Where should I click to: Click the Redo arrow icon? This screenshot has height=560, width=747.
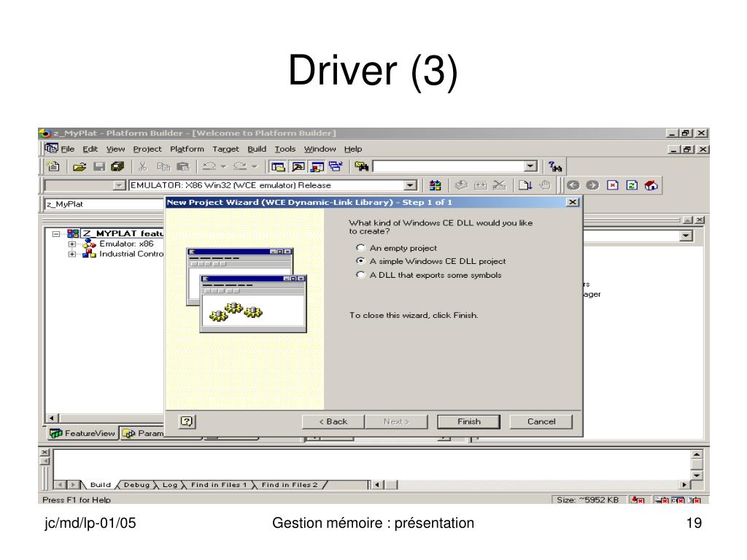coord(239,166)
